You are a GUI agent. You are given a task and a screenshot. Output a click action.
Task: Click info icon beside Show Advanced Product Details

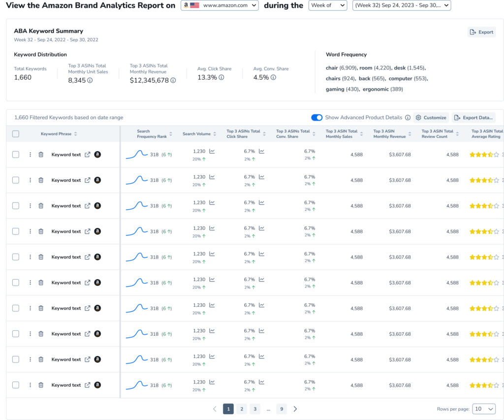[408, 118]
